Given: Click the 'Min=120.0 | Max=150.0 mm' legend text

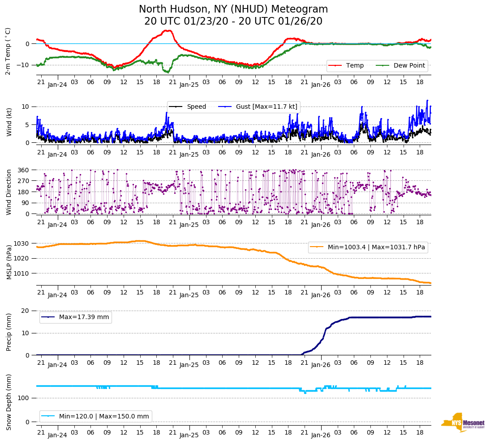Looking at the screenshot, I should coord(104,416).
